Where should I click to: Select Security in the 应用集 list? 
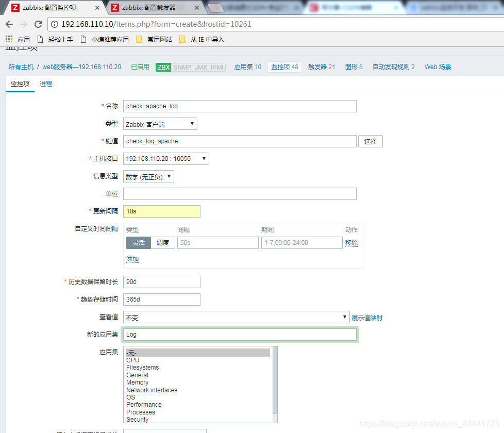click(x=198, y=420)
